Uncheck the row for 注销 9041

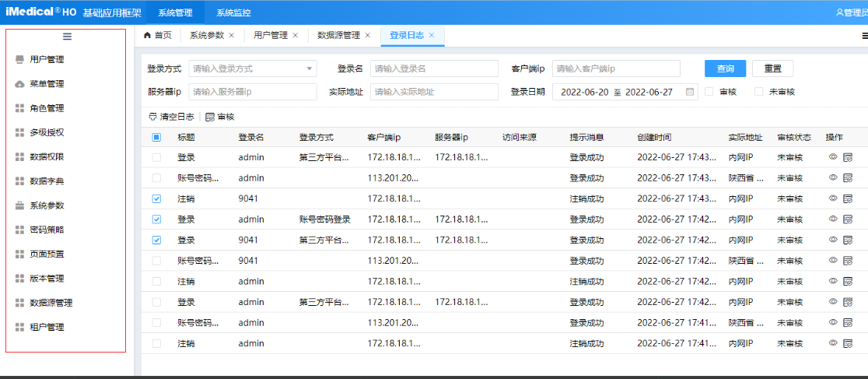[156, 198]
